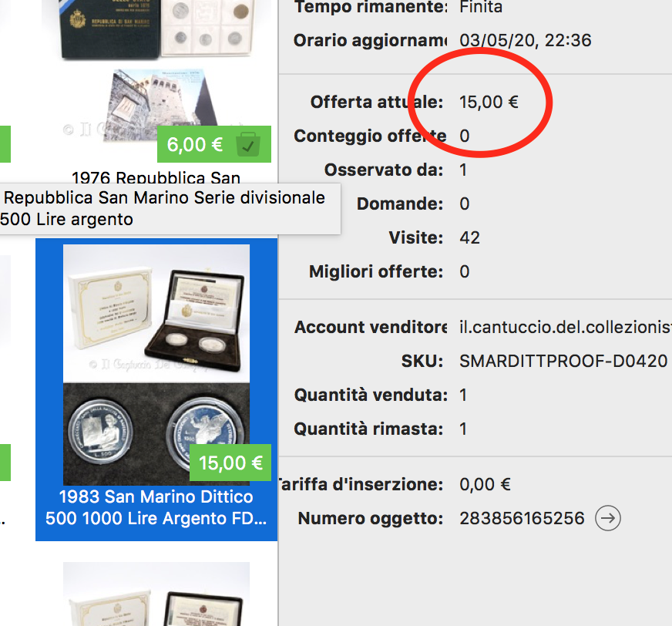Screen dimensions: 672x626
Task: Select the 1976 Repubblica San Marino listing title
Action: coord(156,177)
